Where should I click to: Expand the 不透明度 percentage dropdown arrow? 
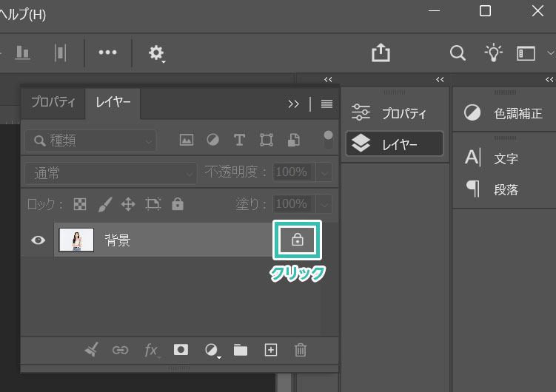click(x=324, y=172)
